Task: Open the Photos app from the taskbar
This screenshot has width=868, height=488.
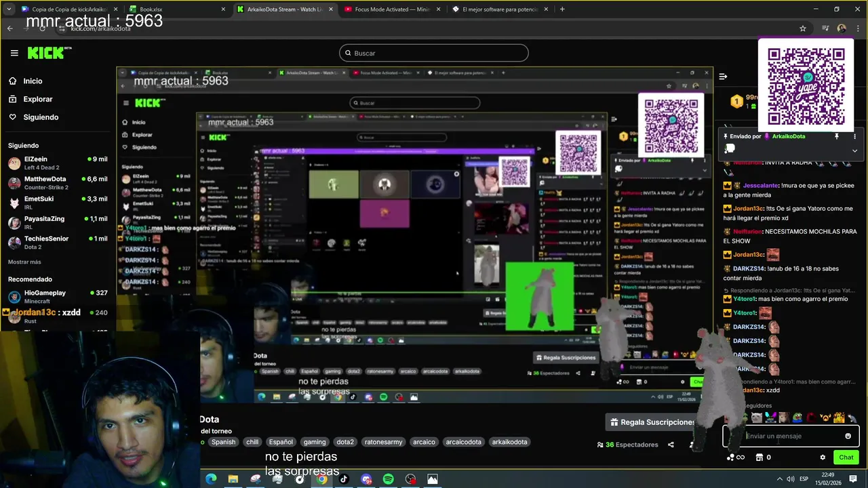Action: coord(433,479)
